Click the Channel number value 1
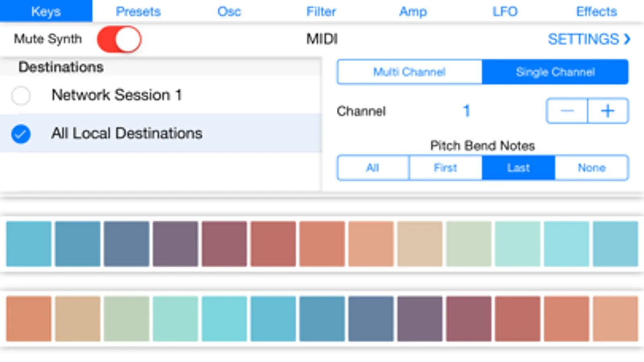This screenshot has width=644, height=362. 466,111
